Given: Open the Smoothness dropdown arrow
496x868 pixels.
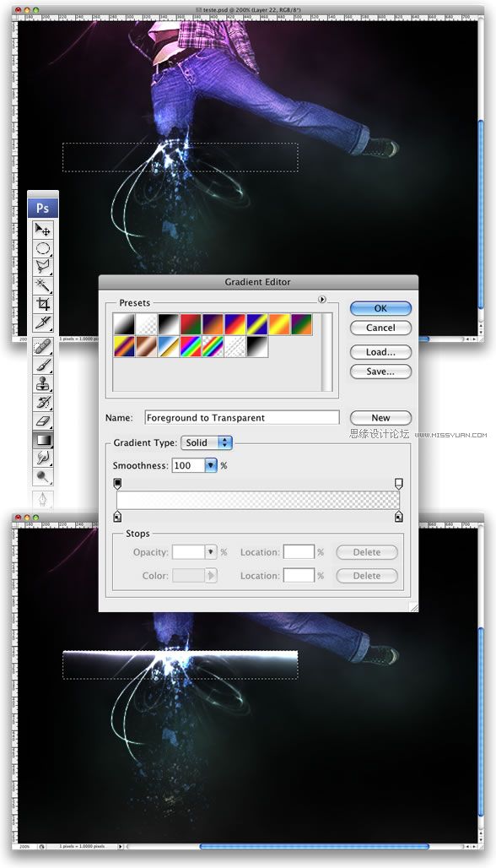Looking at the screenshot, I should click(x=211, y=465).
